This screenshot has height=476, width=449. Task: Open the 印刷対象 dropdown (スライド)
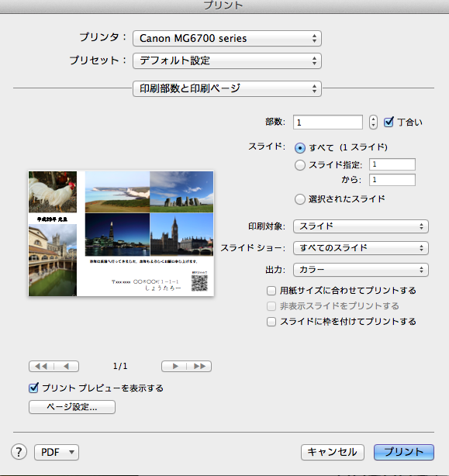pos(361,226)
